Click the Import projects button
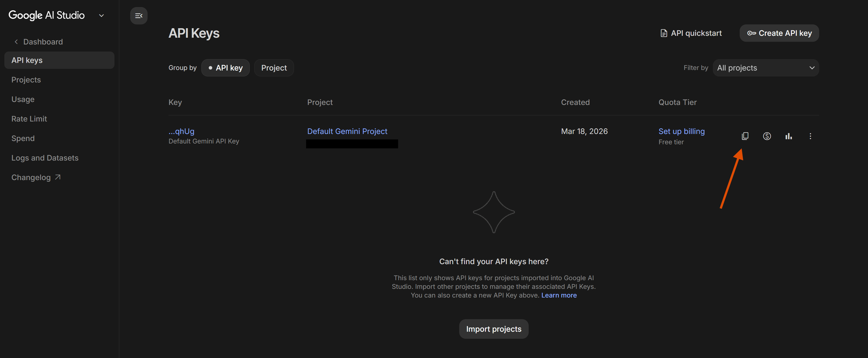868x358 pixels. [x=494, y=329]
